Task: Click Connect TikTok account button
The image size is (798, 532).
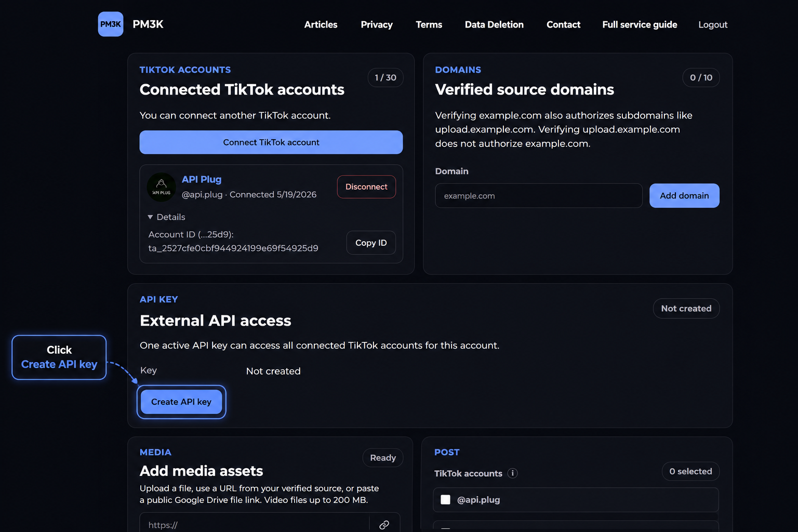Action: tap(271, 142)
